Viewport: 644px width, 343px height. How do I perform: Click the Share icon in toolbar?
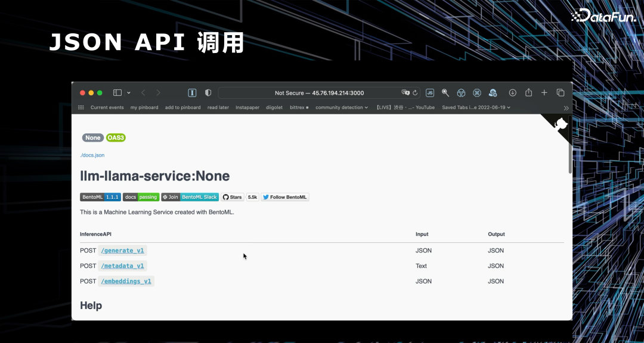pyautogui.click(x=528, y=93)
